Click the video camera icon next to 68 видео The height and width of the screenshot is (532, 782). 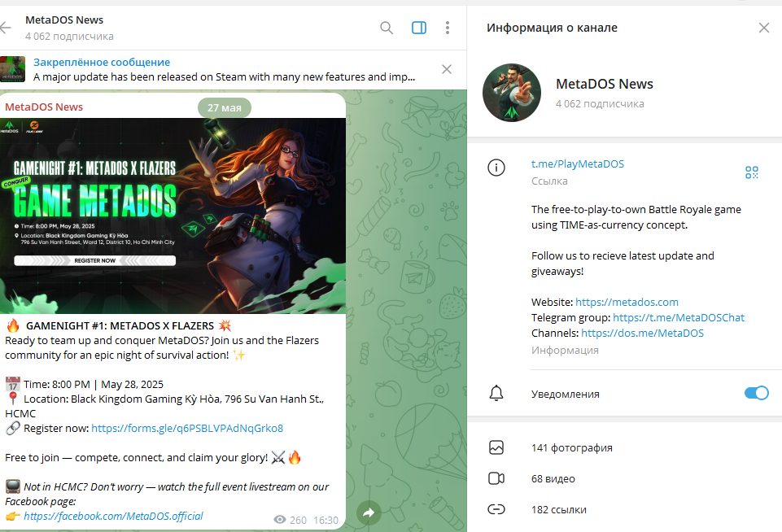click(x=496, y=478)
